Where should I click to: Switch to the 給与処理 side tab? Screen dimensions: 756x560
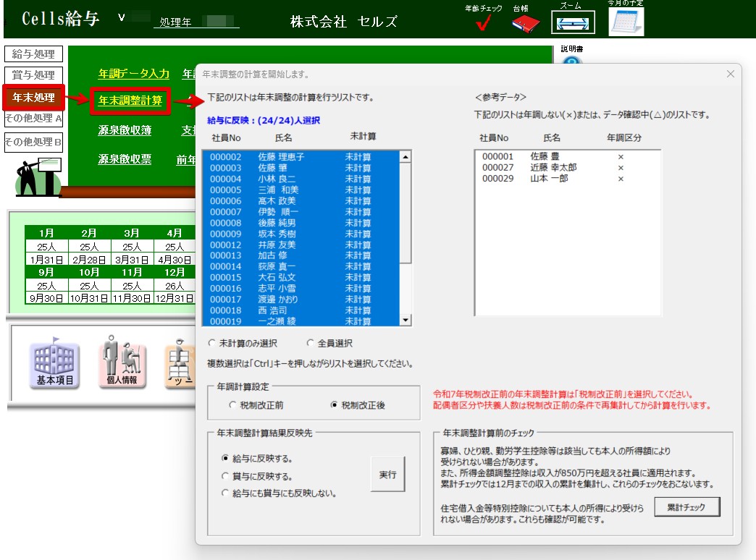coord(33,54)
